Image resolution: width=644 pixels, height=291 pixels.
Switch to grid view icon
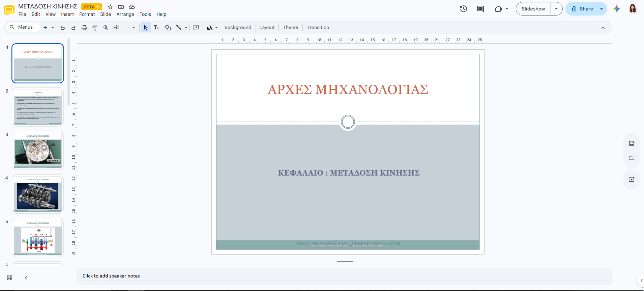click(x=10, y=278)
